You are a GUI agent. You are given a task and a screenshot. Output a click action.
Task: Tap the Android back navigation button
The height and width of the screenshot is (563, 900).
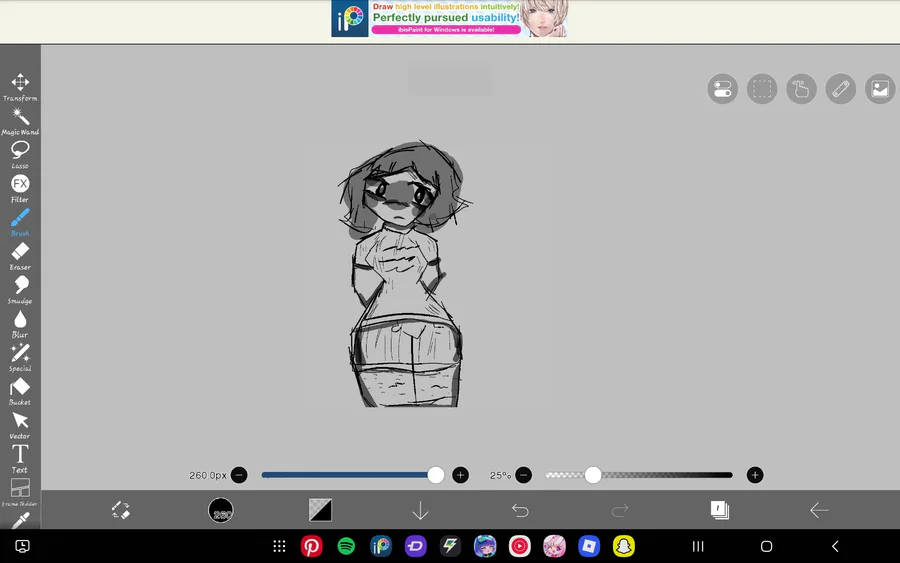[835, 546]
